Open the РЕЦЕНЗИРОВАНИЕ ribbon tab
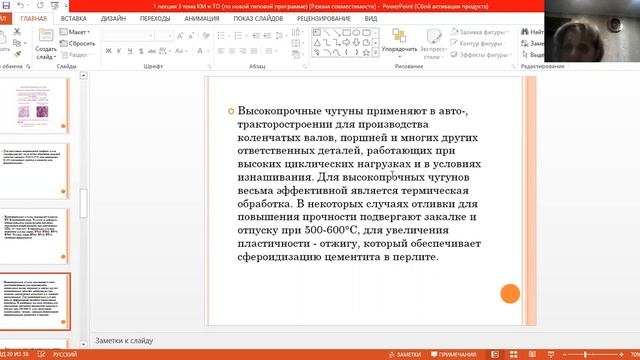Image resolution: width=640 pixels, height=360 pixels. coord(324,18)
